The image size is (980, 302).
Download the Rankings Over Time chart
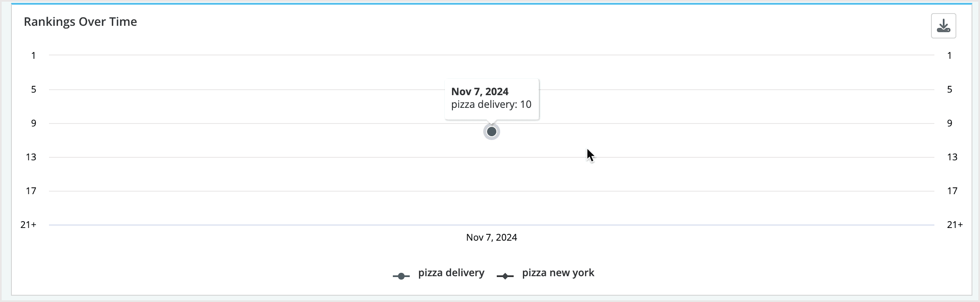click(x=943, y=26)
